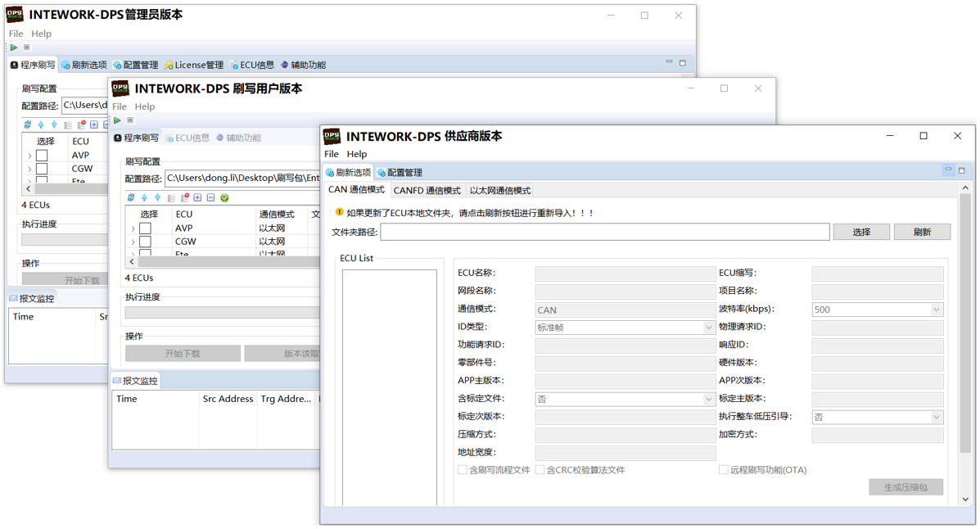The width and height of the screenshot is (980, 529).
Task: Expand the AVP row in the admin window
Action: click(x=29, y=156)
